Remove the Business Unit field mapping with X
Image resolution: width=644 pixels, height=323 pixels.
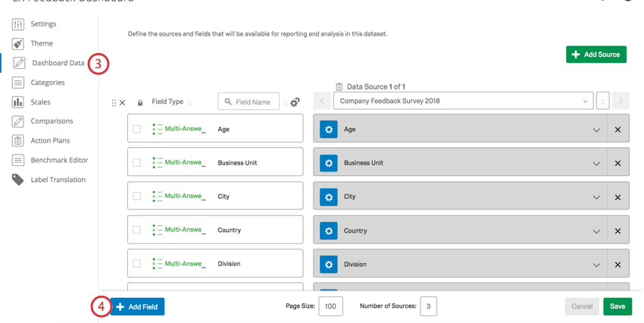(617, 163)
